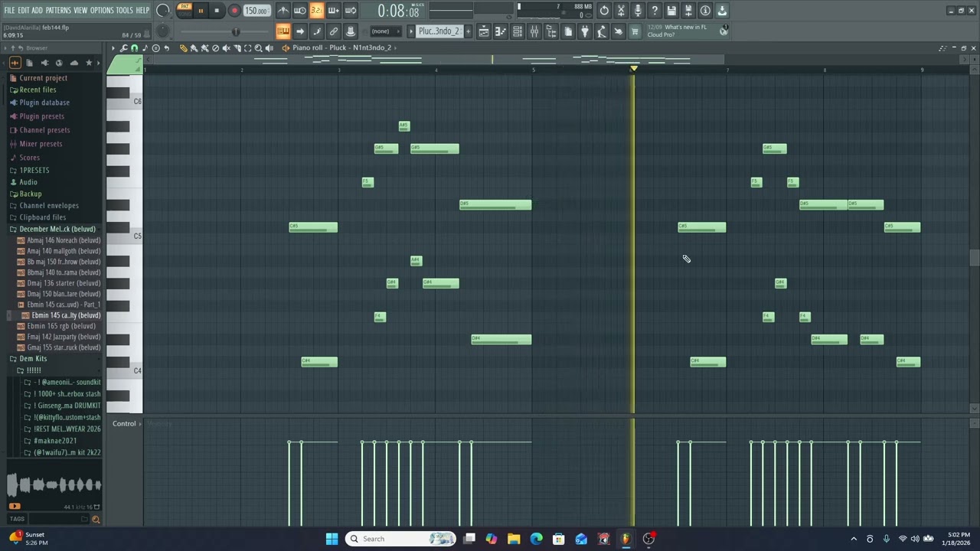This screenshot has height=551, width=980.
Task: Open the Piano roll view icon
Action: [x=501, y=31]
